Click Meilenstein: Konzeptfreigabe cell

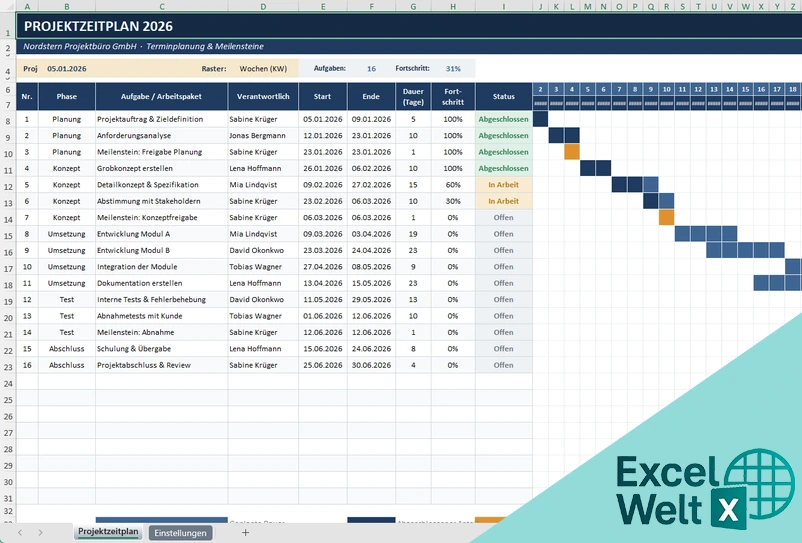[162, 217]
